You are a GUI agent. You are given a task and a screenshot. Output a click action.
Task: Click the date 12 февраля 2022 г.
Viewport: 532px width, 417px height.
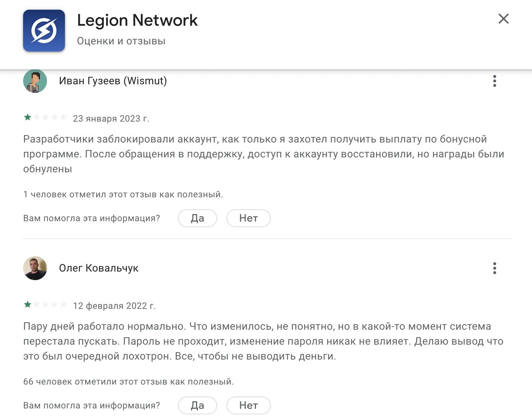[x=114, y=306]
